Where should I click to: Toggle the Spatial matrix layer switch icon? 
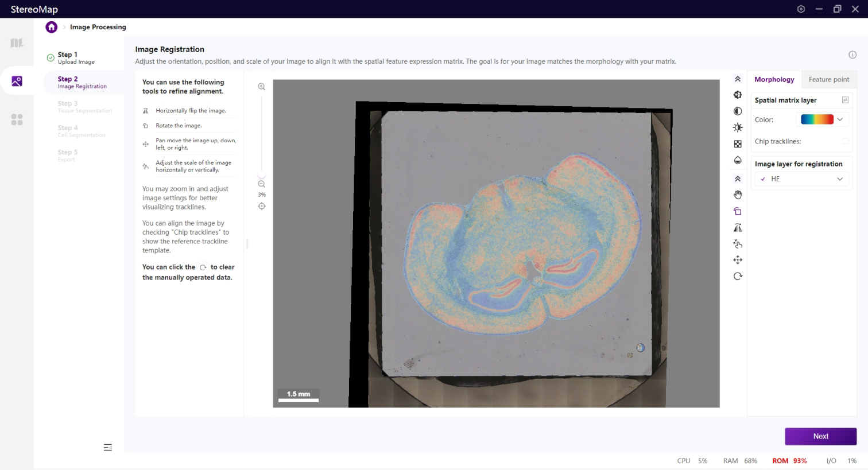click(x=845, y=100)
